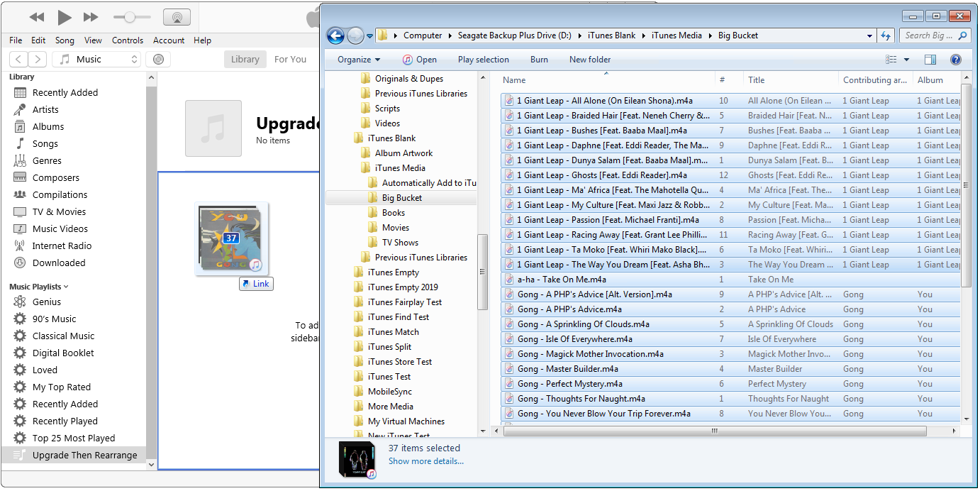Open the AirPlay button in iTunes

[177, 17]
